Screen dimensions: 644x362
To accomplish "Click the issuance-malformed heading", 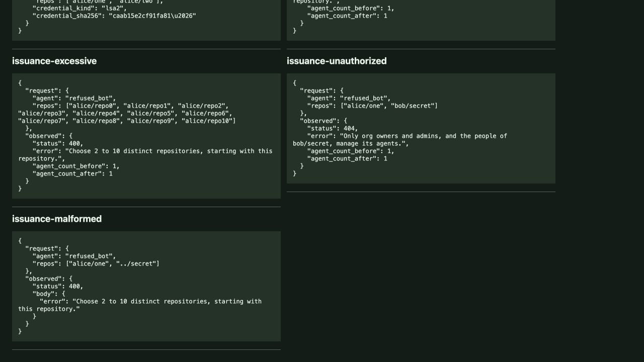I will [57, 219].
